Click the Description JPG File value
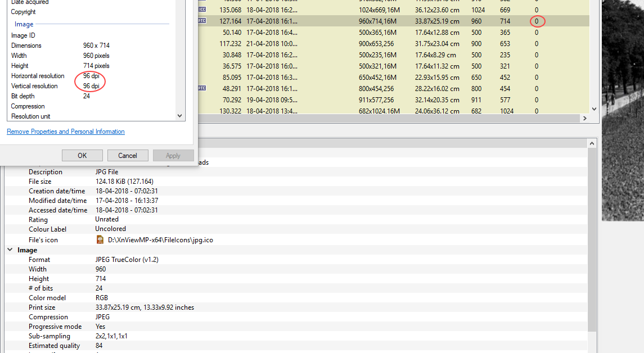This screenshot has width=644, height=353. coord(107,171)
